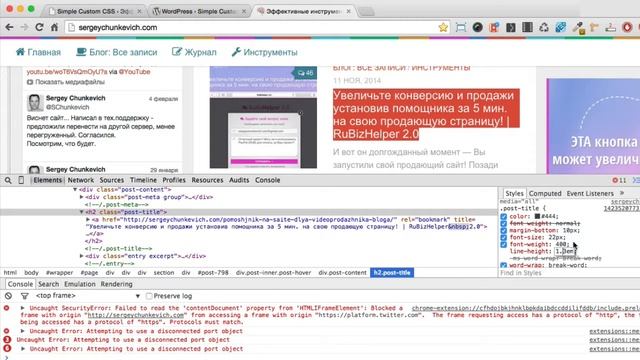Toggle the color property checkbox

(504, 216)
